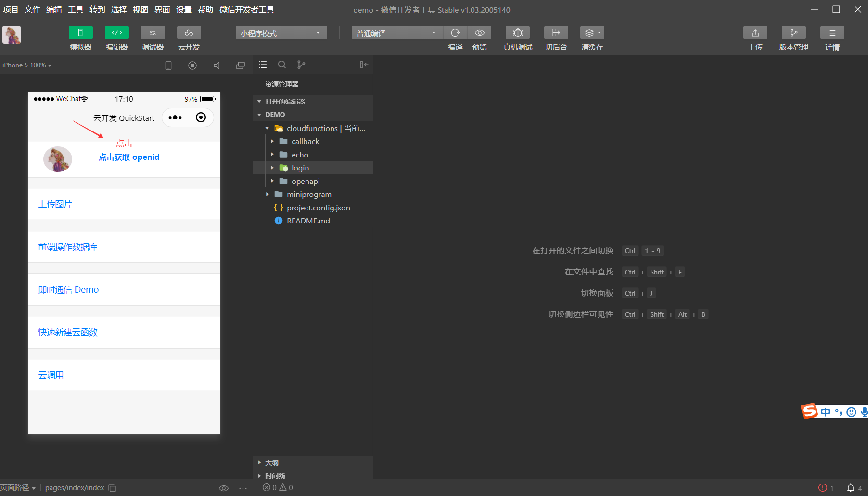The image size is (868, 496).
Task: Open the 界面 menu
Action: (x=162, y=10)
